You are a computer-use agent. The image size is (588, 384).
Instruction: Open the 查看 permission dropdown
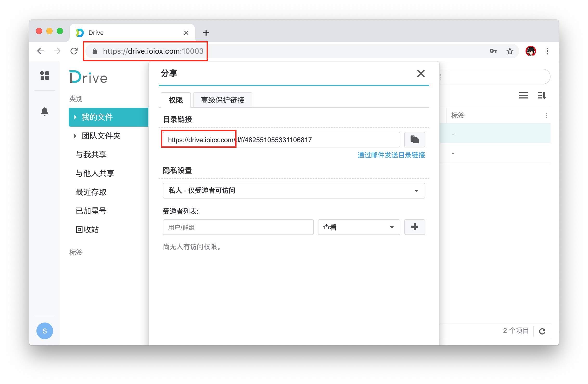[x=359, y=227]
